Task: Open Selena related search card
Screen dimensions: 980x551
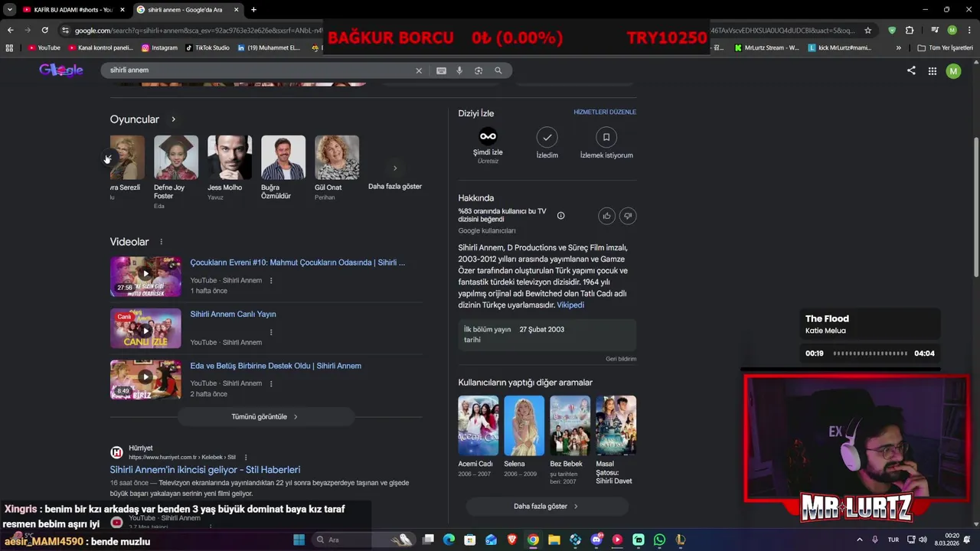Action: click(x=524, y=437)
